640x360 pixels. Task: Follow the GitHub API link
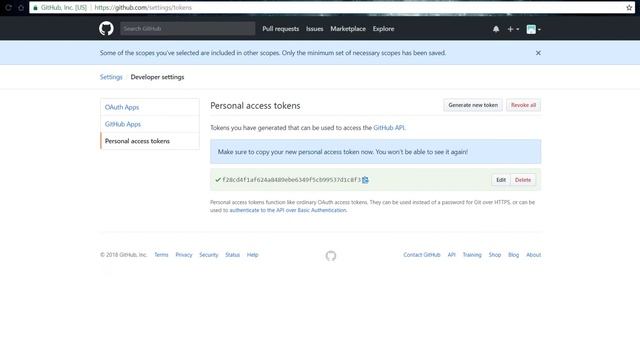[x=389, y=128]
